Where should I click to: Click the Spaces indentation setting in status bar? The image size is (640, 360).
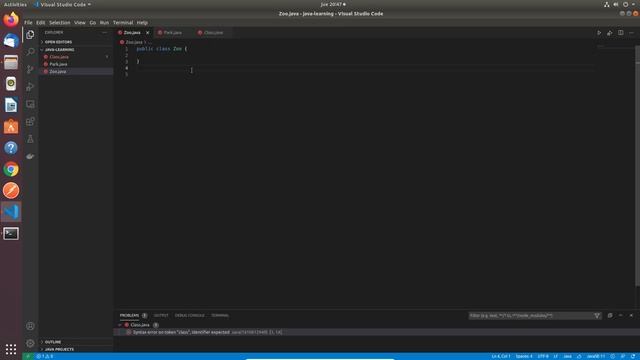point(524,356)
